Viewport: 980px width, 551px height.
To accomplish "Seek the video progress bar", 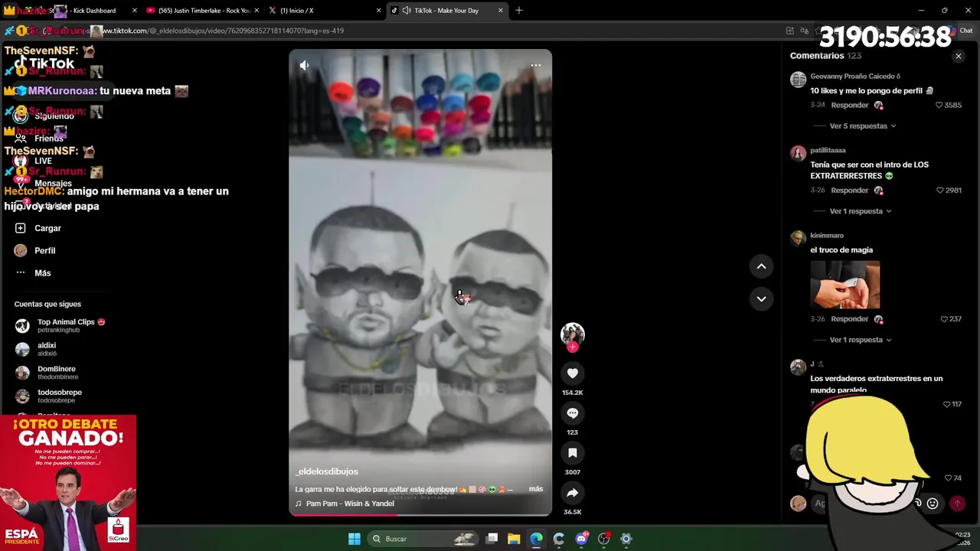I will [420, 514].
